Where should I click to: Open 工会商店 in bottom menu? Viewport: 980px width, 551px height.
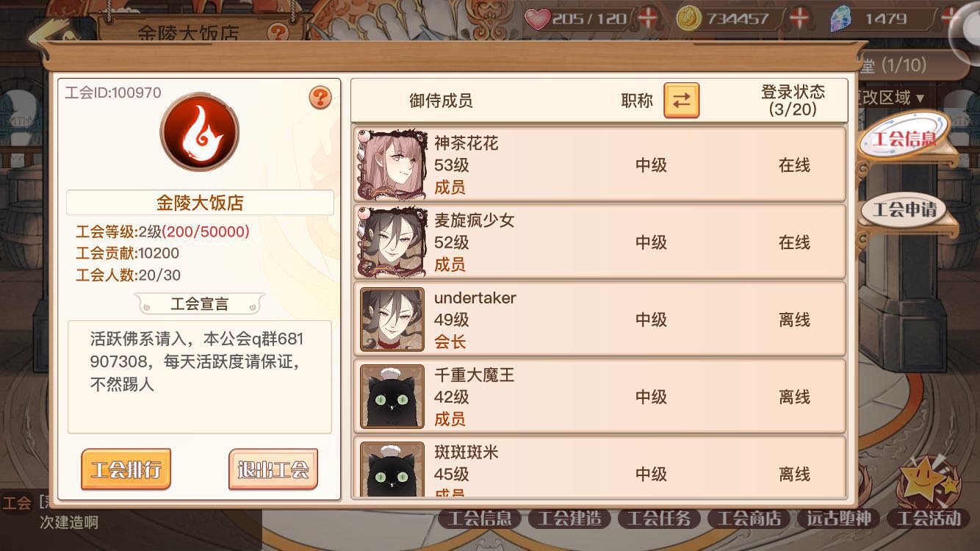pos(749,519)
